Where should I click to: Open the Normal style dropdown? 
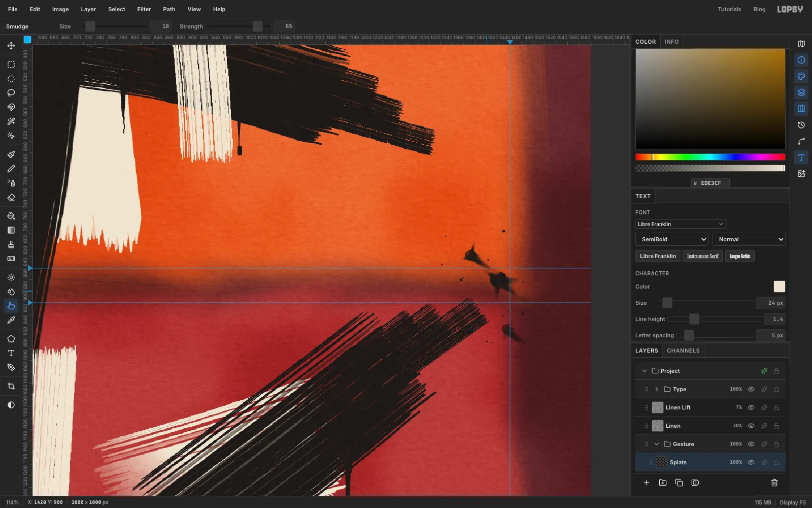749,239
